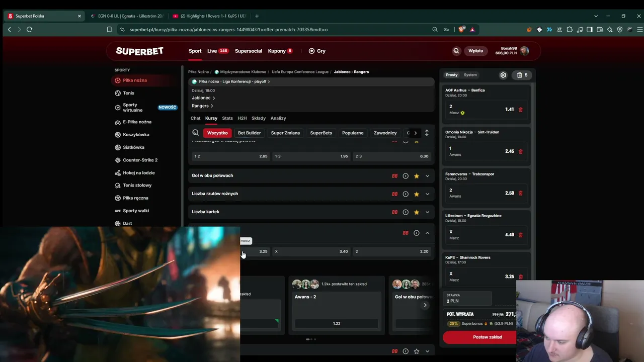Screen dimensions: 644x362
Task: Open Brave wallet icon in toolbar
Action: pyautogui.click(x=599, y=30)
